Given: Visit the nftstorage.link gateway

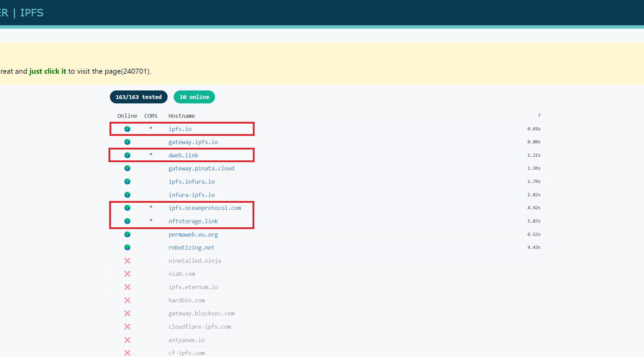Looking at the screenshot, I should (x=193, y=221).
